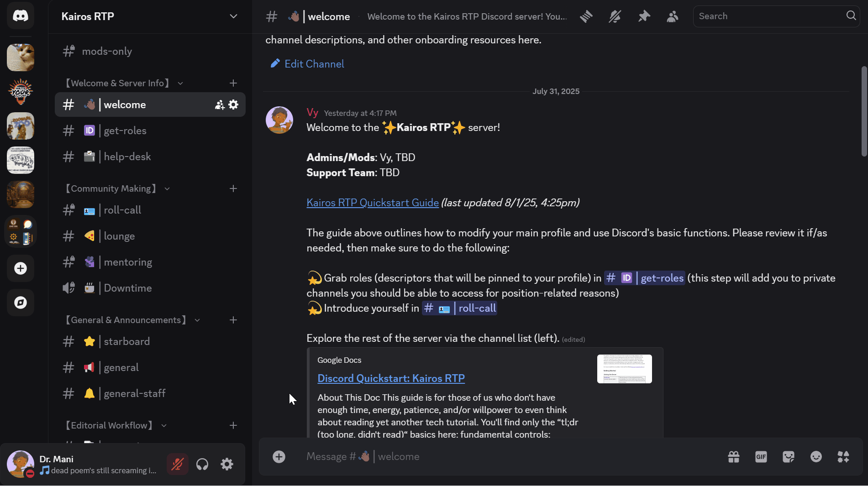Viewport: 868px width, 486px height.
Task: Open the GIF picker
Action: (x=760, y=457)
